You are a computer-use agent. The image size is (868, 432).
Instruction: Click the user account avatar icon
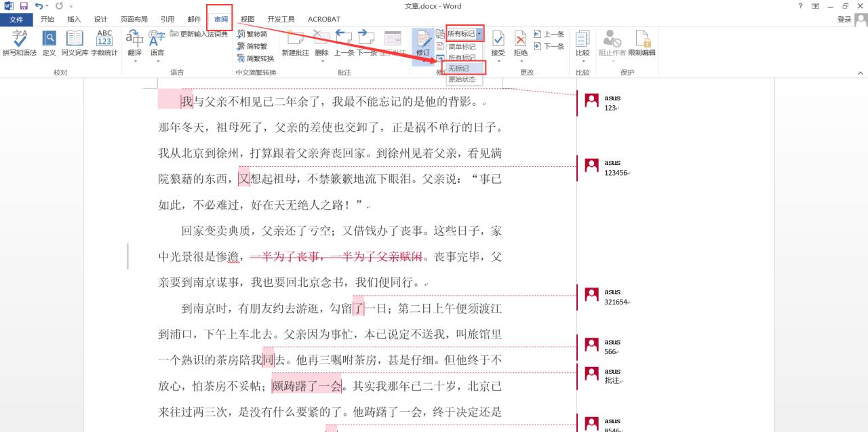tap(861, 19)
